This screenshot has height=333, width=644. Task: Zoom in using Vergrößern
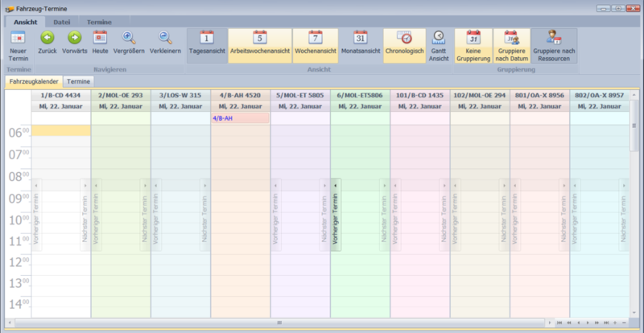click(x=129, y=43)
